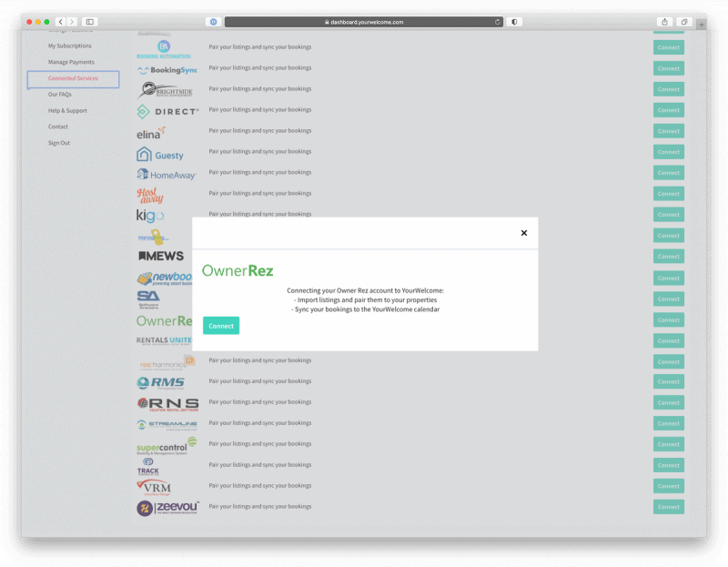Show all tabs overview icon
The height and width of the screenshot is (567, 728).
click(685, 22)
